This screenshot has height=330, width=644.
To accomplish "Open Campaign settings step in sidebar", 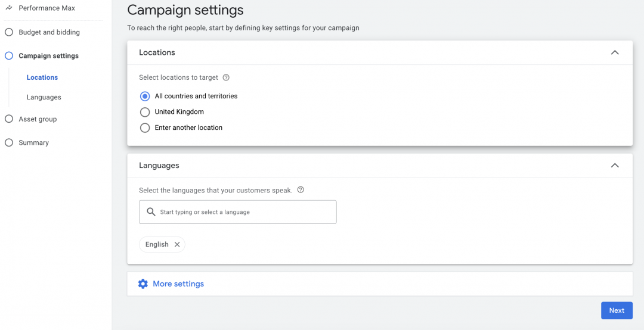I will [48, 56].
